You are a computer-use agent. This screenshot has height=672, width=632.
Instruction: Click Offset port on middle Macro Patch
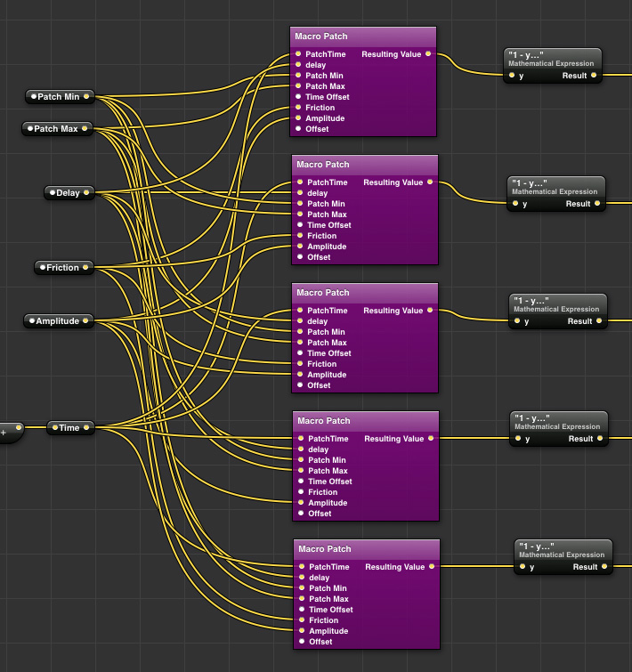point(300,385)
